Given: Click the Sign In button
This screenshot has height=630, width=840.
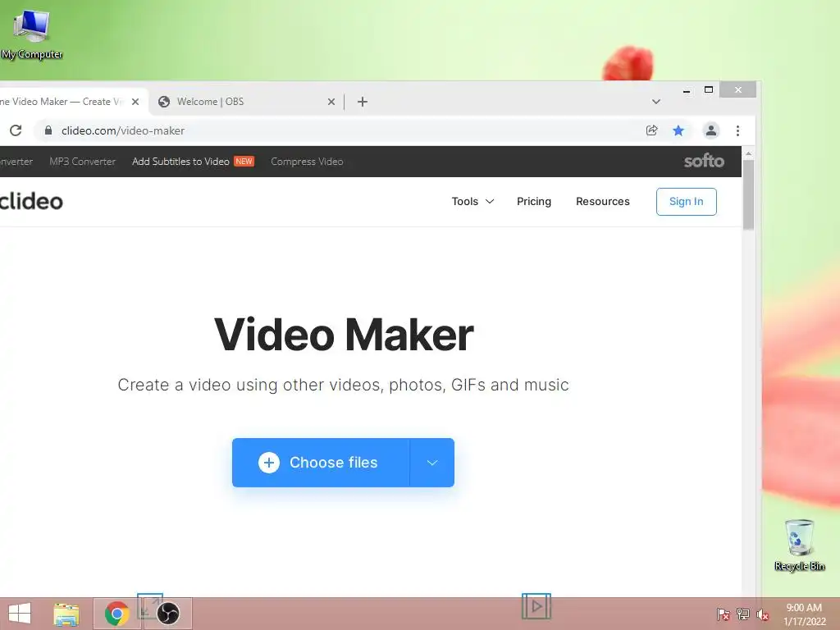Looking at the screenshot, I should point(687,202).
